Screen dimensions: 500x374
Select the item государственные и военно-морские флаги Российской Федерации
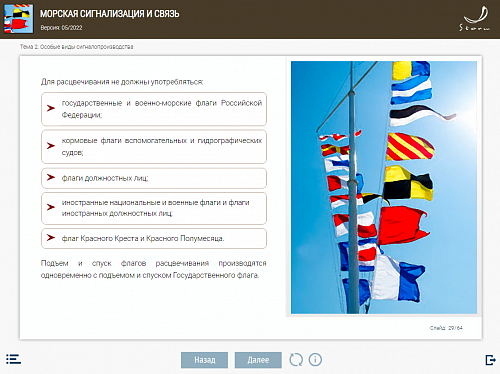coord(154,109)
